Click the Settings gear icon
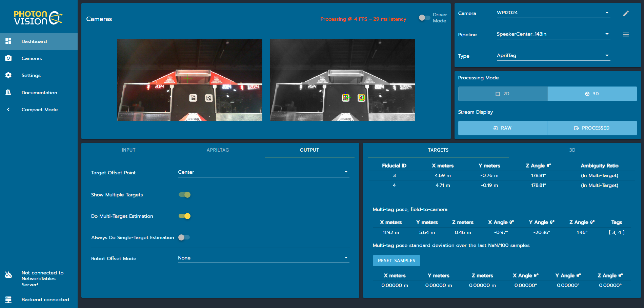This screenshot has height=308, width=644. coord(8,75)
